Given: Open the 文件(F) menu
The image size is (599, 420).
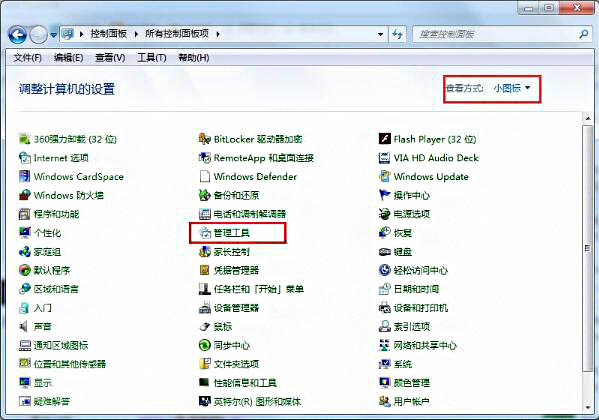Looking at the screenshot, I should pyautogui.click(x=28, y=58).
